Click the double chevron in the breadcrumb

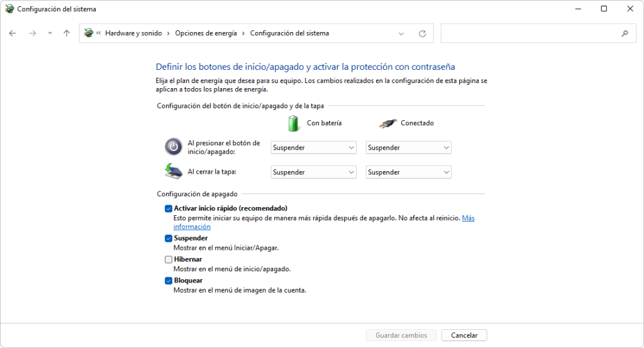(x=99, y=33)
